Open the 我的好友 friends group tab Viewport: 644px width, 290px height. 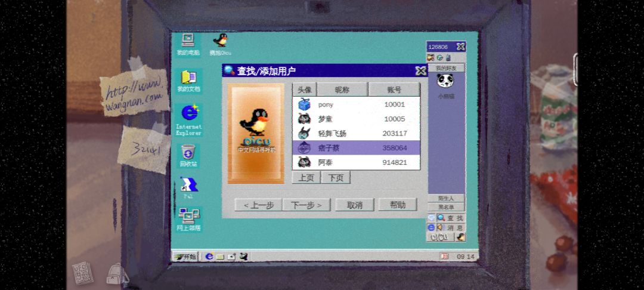(x=446, y=68)
